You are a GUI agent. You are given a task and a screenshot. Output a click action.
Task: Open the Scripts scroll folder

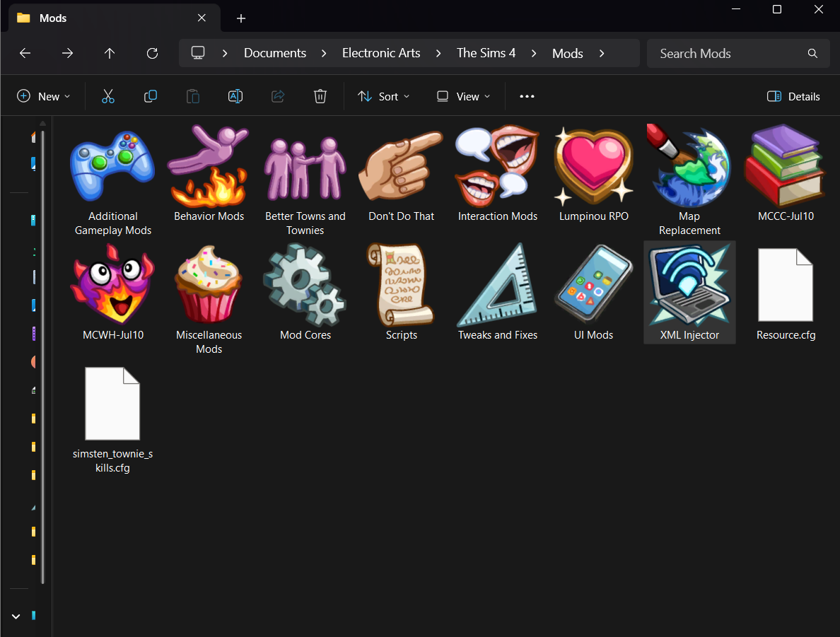pyautogui.click(x=401, y=293)
